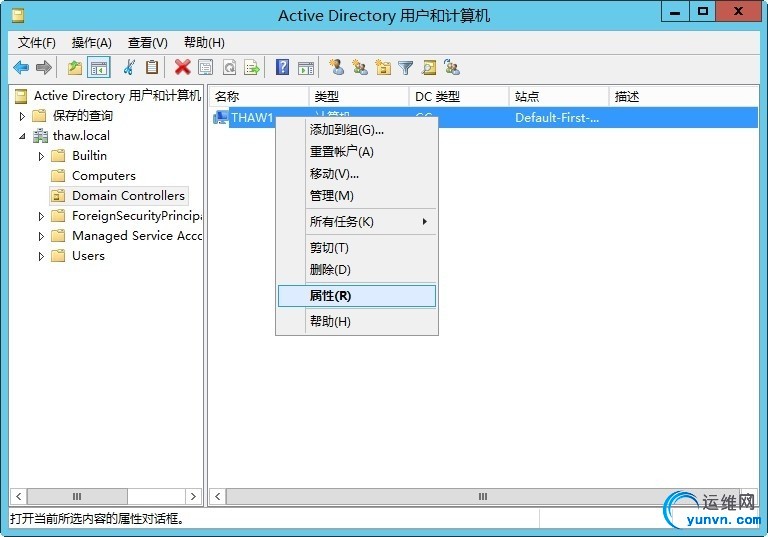Click the red Delete X icon

(182, 67)
